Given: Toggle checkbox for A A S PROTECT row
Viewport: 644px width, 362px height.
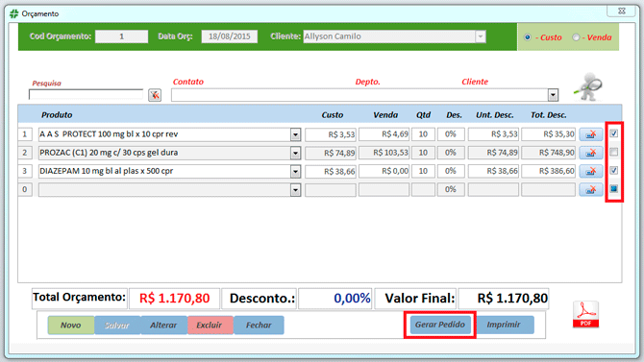Looking at the screenshot, I should pyautogui.click(x=614, y=133).
